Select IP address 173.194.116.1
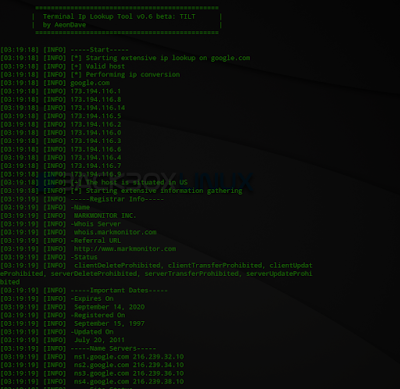This screenshot has width=400, height=389. pos(96,91)
